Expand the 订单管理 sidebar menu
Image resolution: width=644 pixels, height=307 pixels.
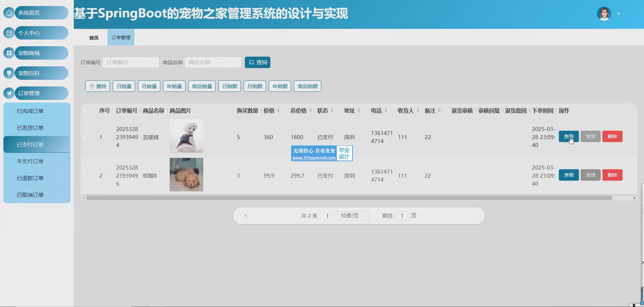click(x=42, y=93)
